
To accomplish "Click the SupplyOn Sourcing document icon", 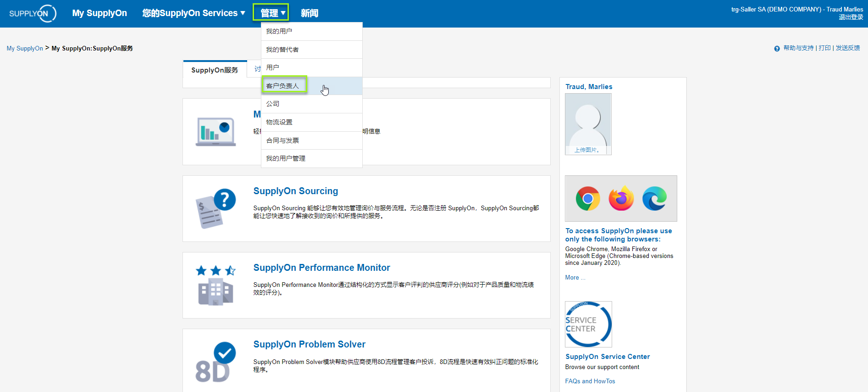I will [x=216, y=208].
